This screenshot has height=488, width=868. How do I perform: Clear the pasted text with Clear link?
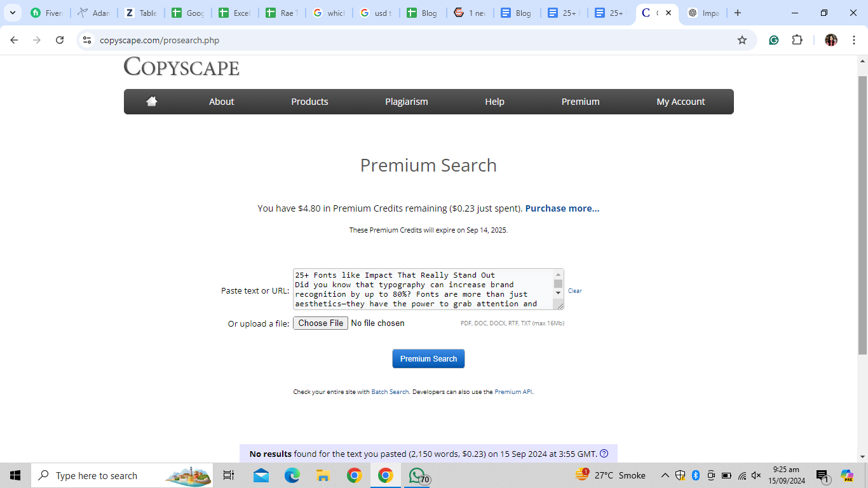tap(575, 291)
